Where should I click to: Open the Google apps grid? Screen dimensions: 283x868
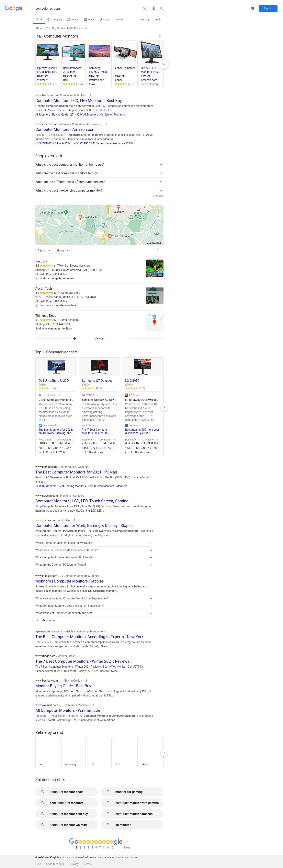pyautogui.click(x=252, y=8)
